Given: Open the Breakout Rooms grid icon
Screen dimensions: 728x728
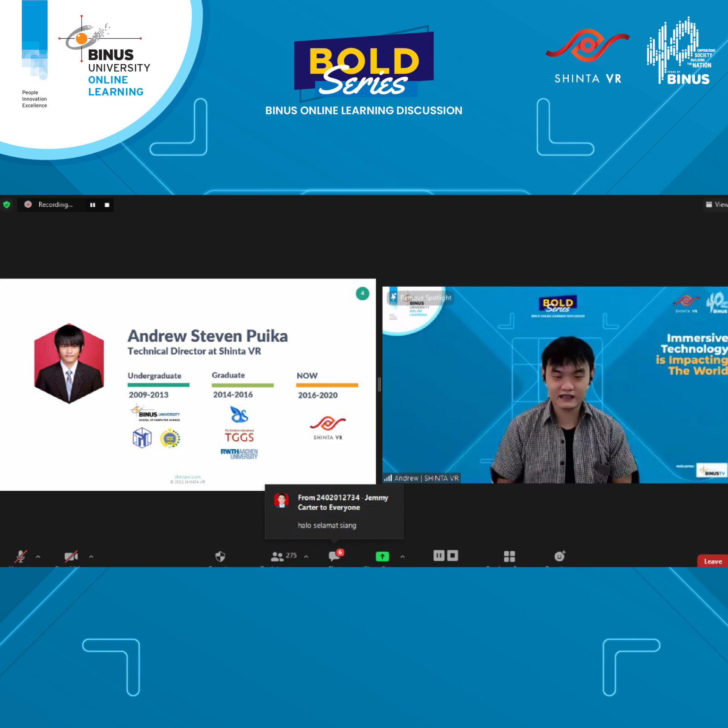Looking at the screenshot, I should click(x=509, y=557).
